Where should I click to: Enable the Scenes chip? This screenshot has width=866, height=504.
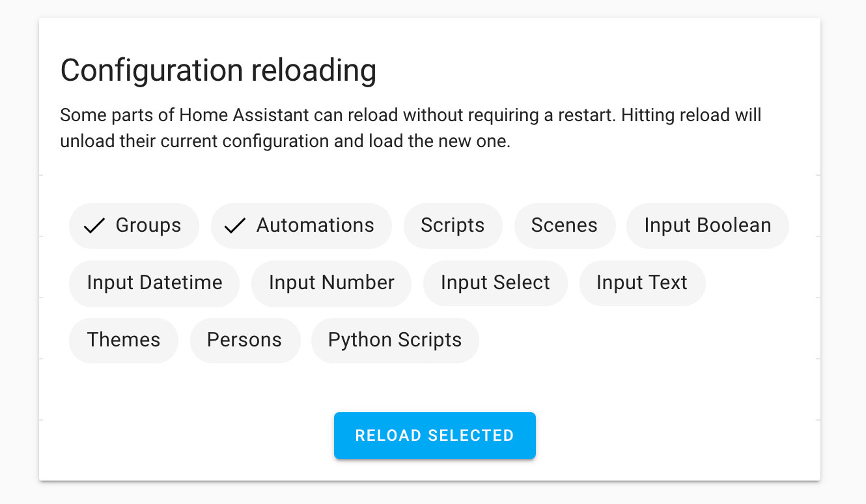(564, 225)
